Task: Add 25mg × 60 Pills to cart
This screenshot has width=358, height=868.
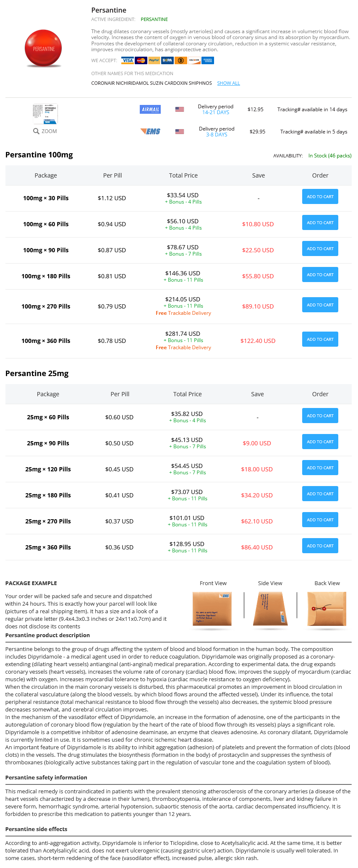Action: click(320, 416)
